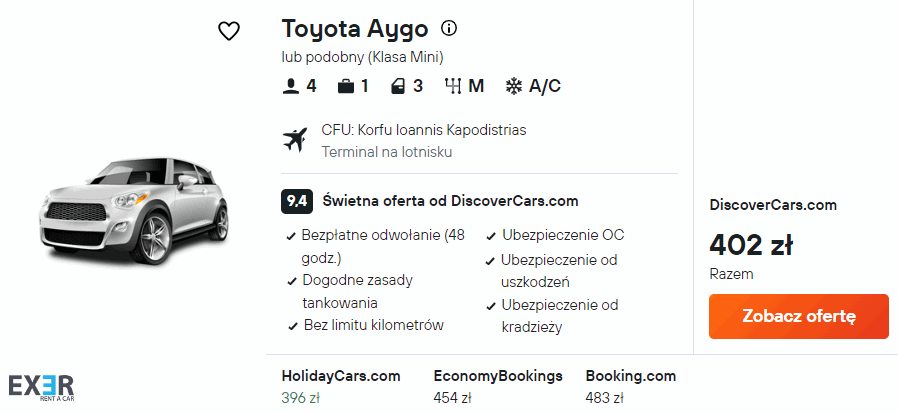This screenshot has width=898, height=413.
Task: Open the Booking.com 483 zł offer
Action: [x=630, y=386]
